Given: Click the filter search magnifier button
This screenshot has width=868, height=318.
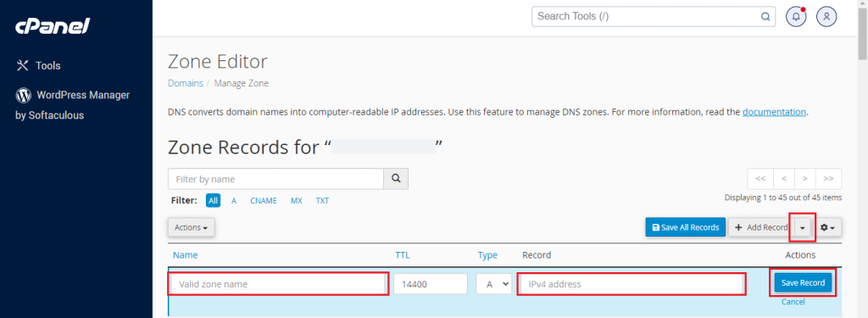Looking at the screenshot, I should pyautogui.click(x=396, y=179).
